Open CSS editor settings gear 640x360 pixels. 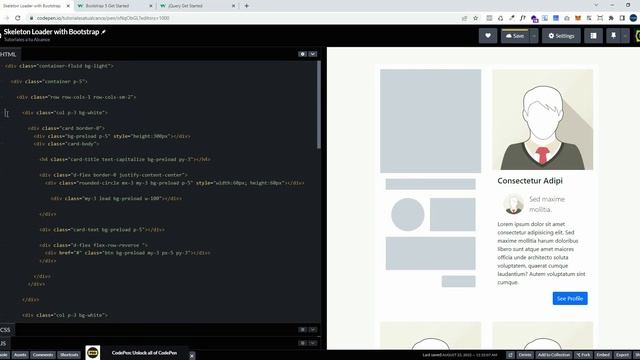pos(302,329)
